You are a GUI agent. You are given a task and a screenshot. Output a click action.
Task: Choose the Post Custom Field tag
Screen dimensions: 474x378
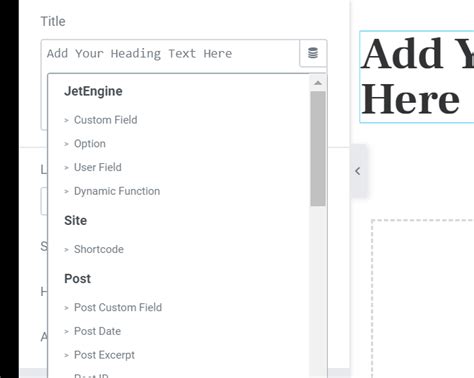(118, 307)
